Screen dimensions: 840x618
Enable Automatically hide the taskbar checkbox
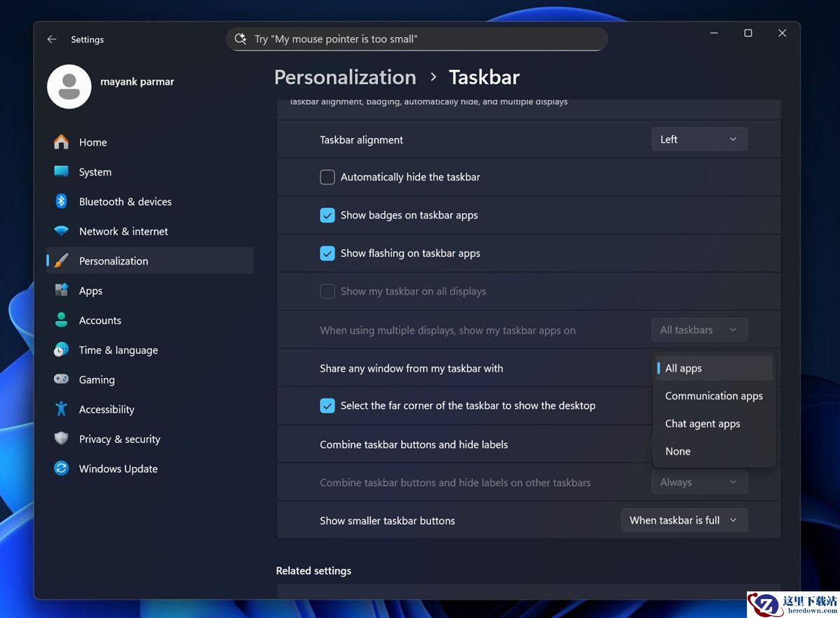[327, 177]
